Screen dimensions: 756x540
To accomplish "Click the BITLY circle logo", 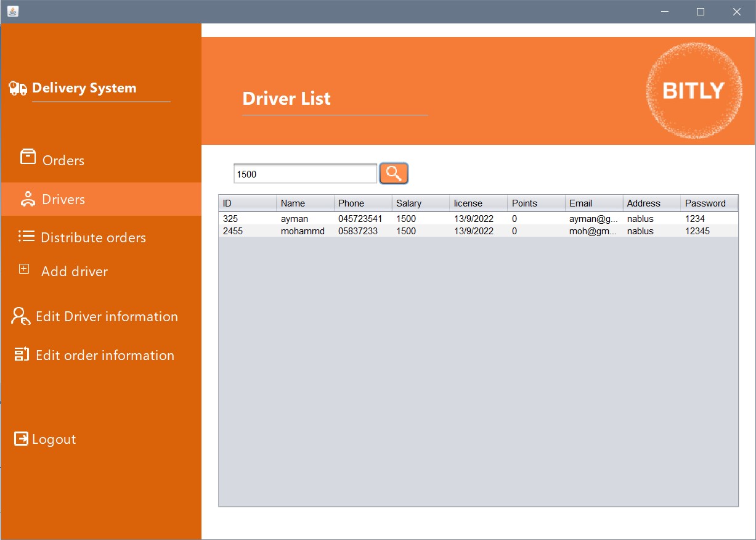I will point(694,91).
